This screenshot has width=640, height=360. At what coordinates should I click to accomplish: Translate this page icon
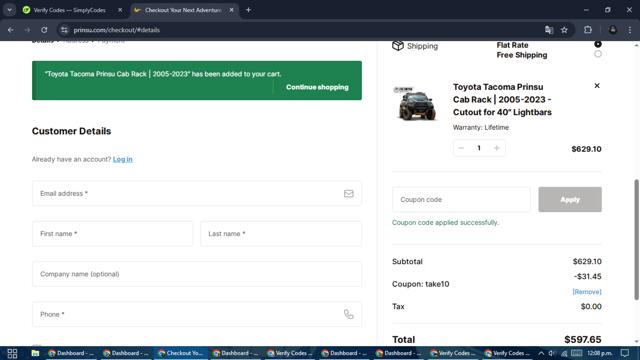[549, 30]
